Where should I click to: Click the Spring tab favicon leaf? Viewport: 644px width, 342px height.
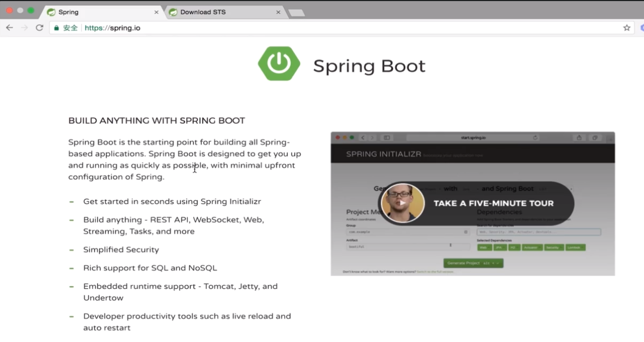pos(51,12)
